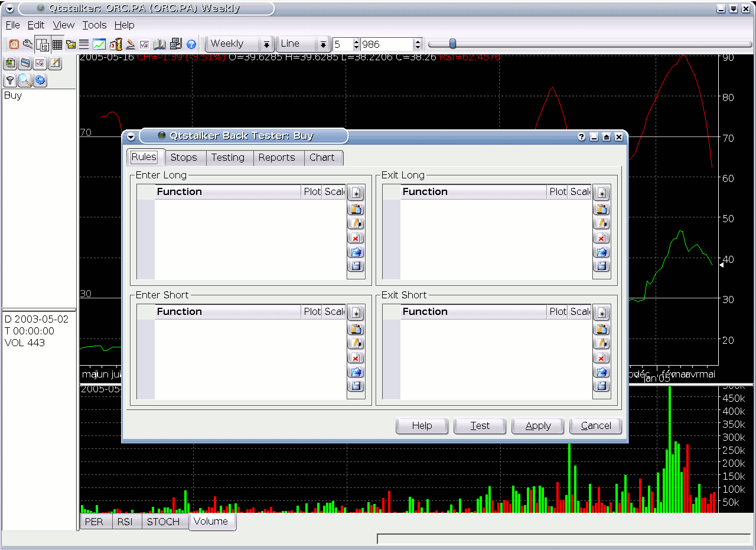
Task: Open the Weekly bar length dropdown
Action: (240, 44)
